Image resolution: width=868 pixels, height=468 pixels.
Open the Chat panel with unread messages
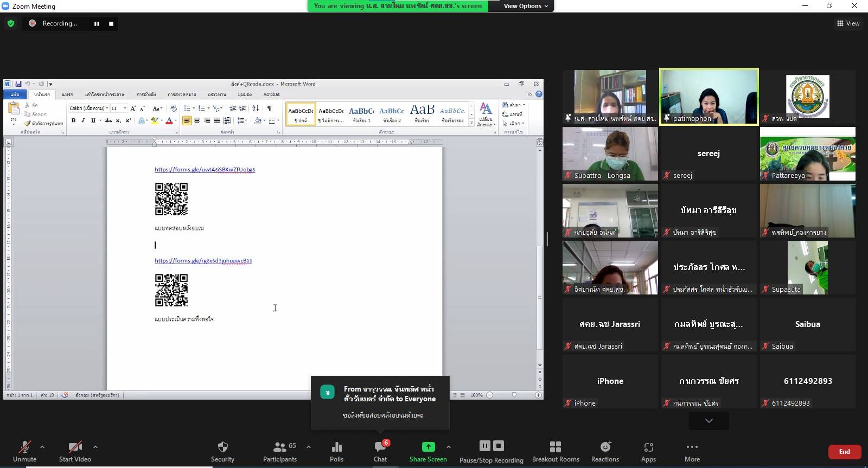380,452
